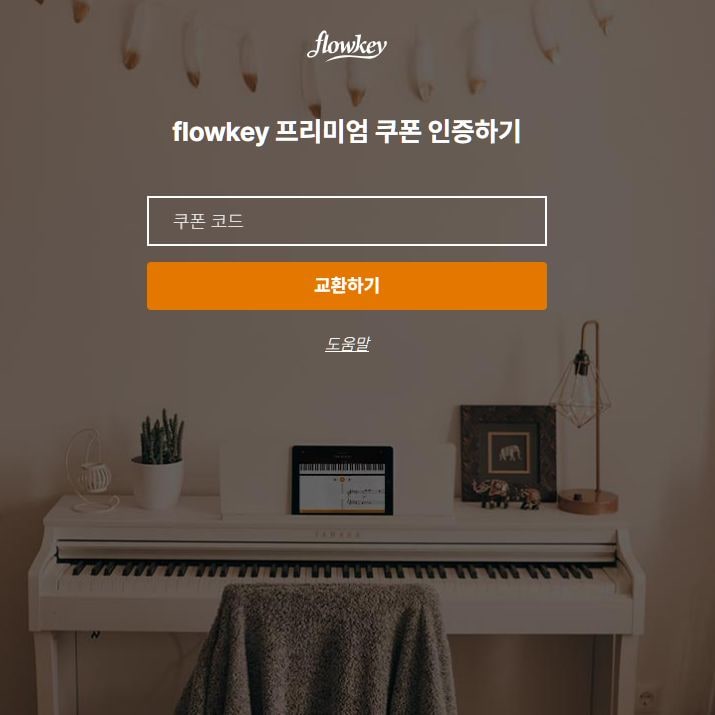Click the flowkey 프리미엄 쿠폰 인증하기 heading
The width and height of the screenshot is (715, 715).
tap(347, 131)
